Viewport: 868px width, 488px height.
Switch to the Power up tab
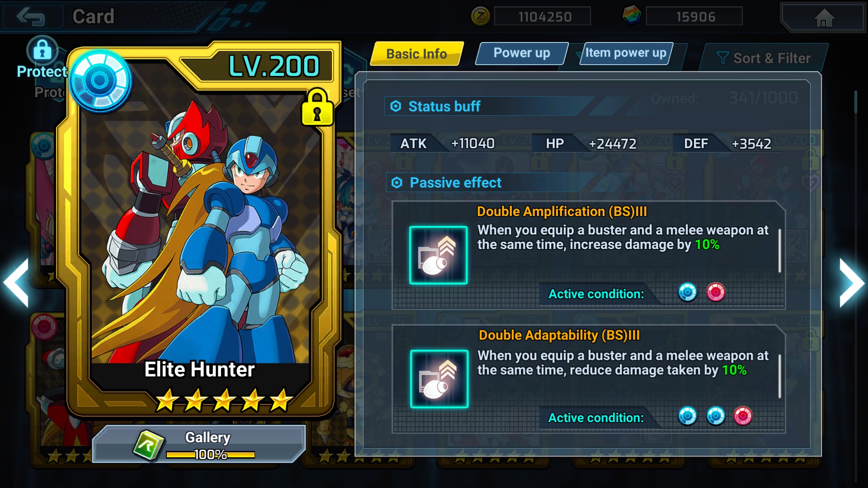(522, 53)
